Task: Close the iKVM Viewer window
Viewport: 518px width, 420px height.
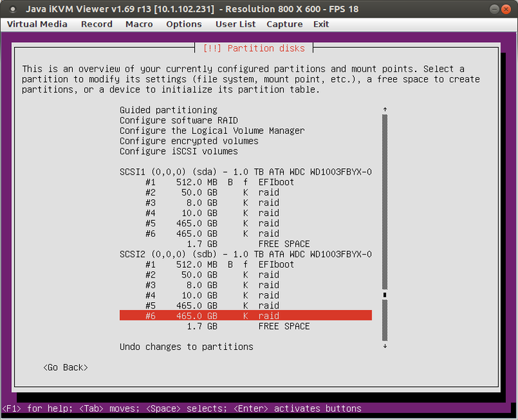Action: 506,9
